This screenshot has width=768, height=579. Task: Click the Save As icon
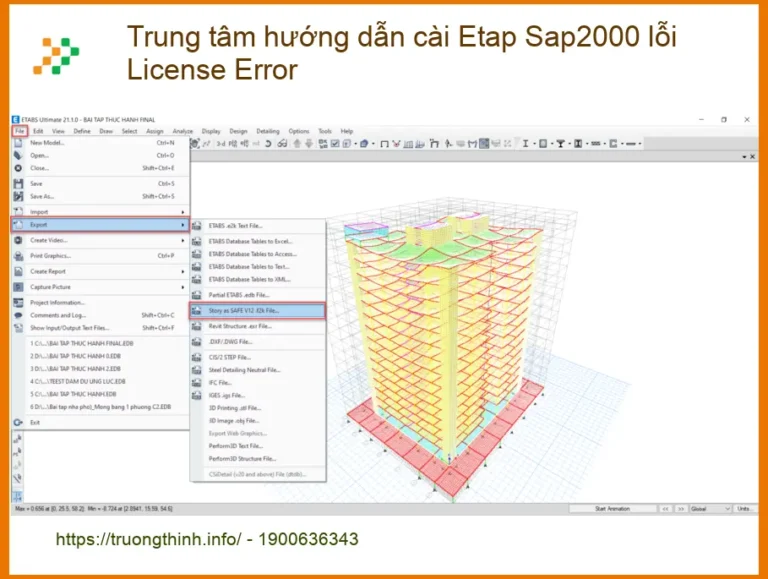pos(18,196)
